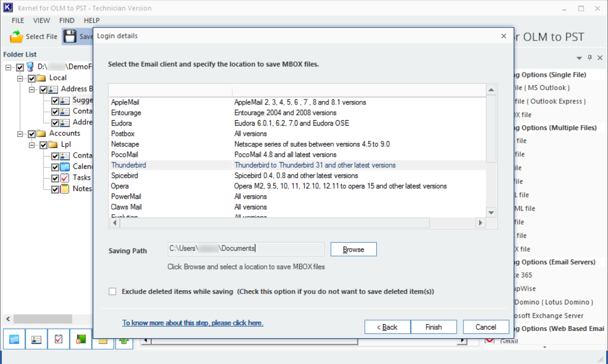Select Thunderbird in the email client list
The height and width of the screenshot is (364, 608).
(x=297, y=165)
